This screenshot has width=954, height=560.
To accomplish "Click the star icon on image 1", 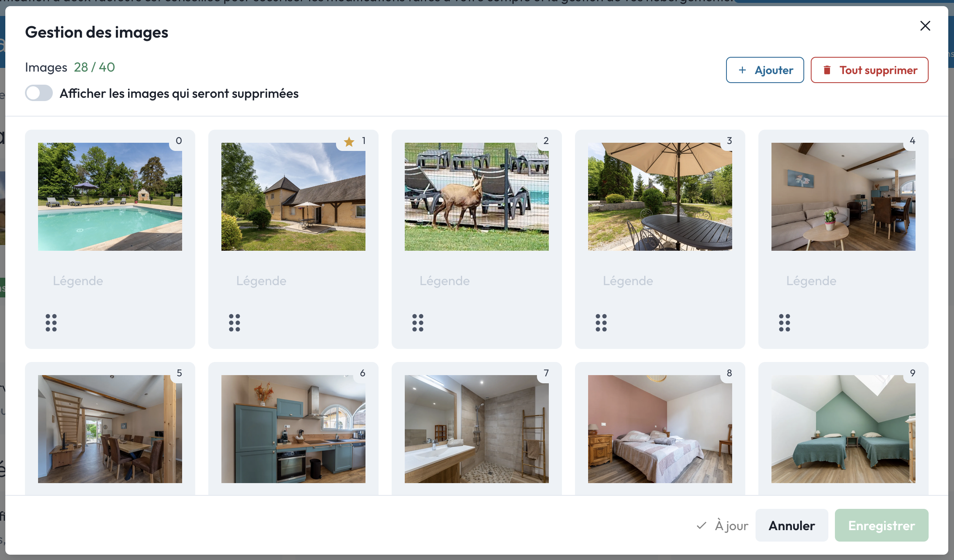I will (x=349, y=142).
